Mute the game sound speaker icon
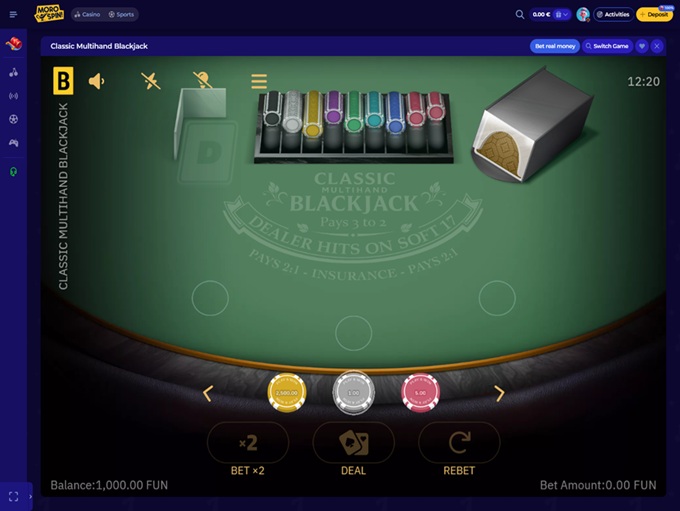This screenshot has width=680, height=511. [96, 81]
